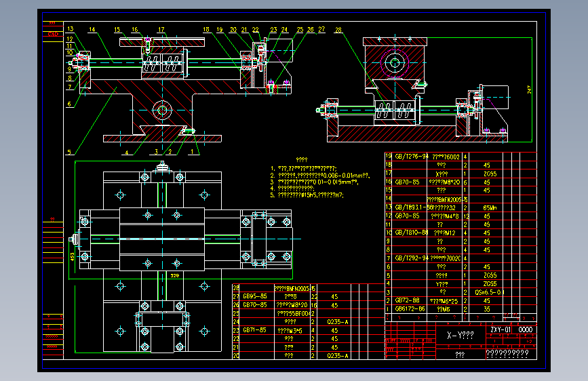Image resolution: width=588 pixels, height=381 pixels.
Task: Select technical note 5 mentioning 'H7'
Action: point(307,195)
